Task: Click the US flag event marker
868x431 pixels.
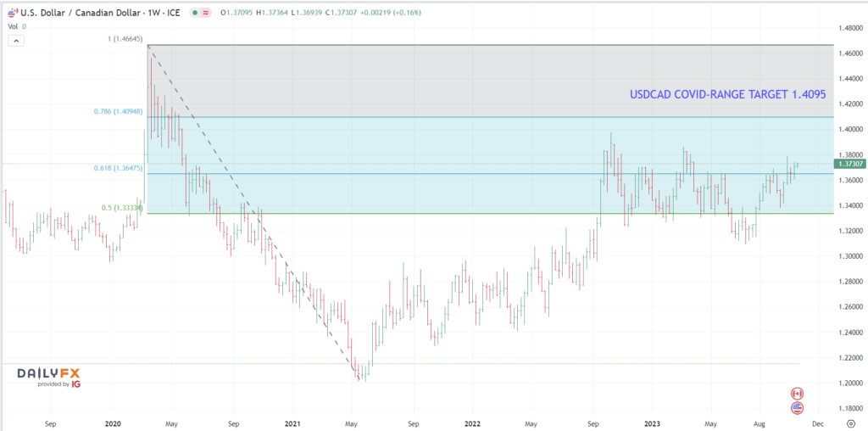Action: coord(796,408)
